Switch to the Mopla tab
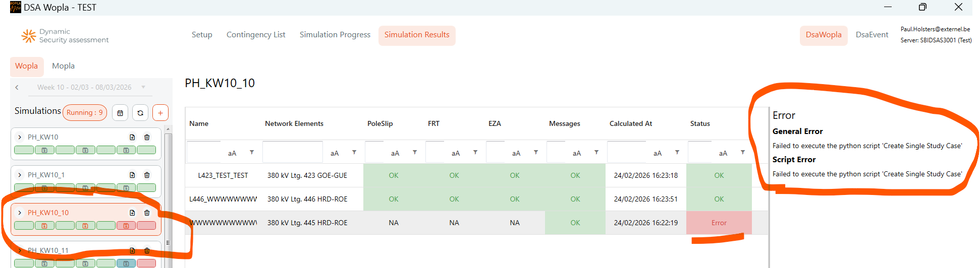Viewport: 980px width, 268px height. click(x=63, y=66)
